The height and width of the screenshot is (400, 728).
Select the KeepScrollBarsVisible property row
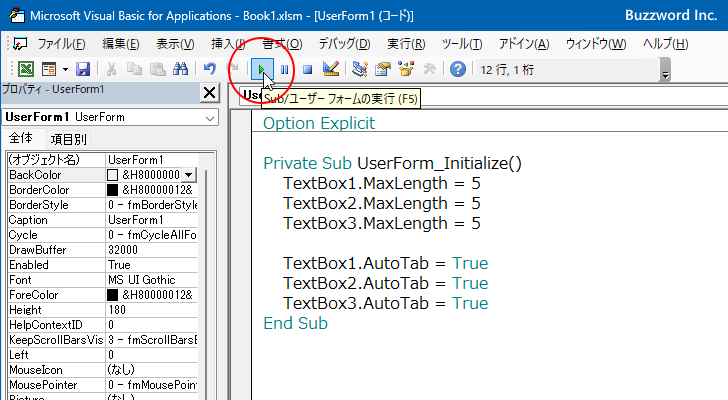click(103, 340)
